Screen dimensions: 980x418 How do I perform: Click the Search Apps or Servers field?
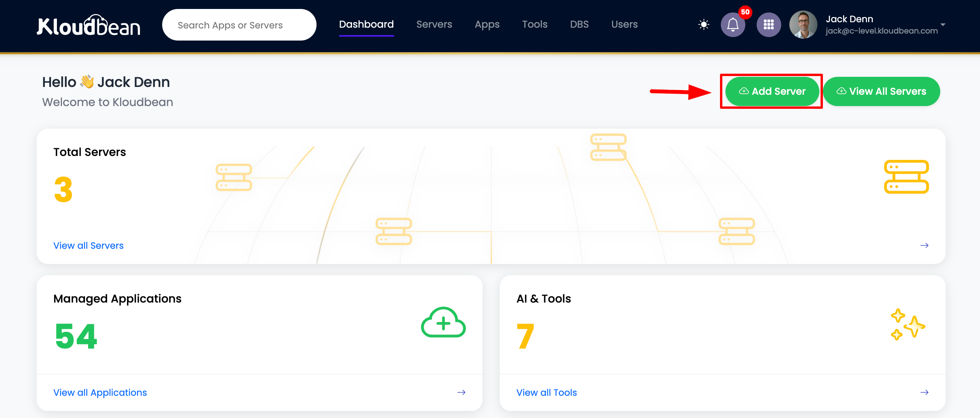pyautogui.click(x=239, y=25)
